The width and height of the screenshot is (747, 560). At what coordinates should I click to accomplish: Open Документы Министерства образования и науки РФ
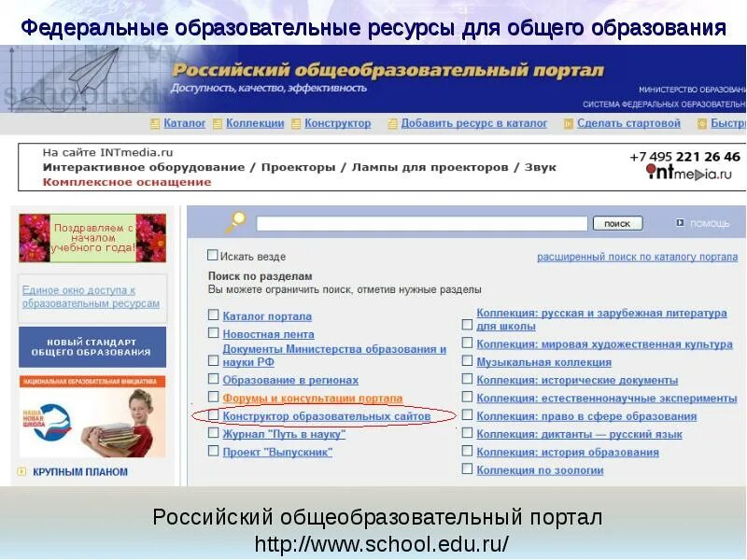point(334,356)
